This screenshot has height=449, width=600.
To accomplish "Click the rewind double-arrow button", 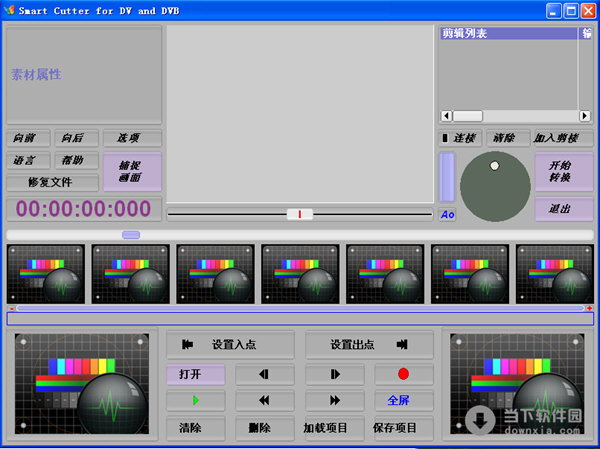I will click(x=265, y=400).
